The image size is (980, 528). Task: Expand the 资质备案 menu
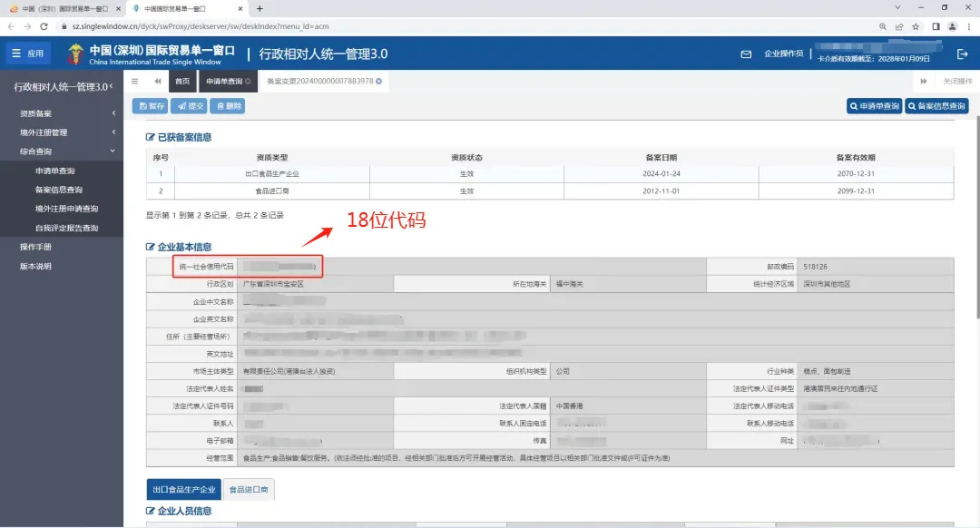click(x=62, y=113)
